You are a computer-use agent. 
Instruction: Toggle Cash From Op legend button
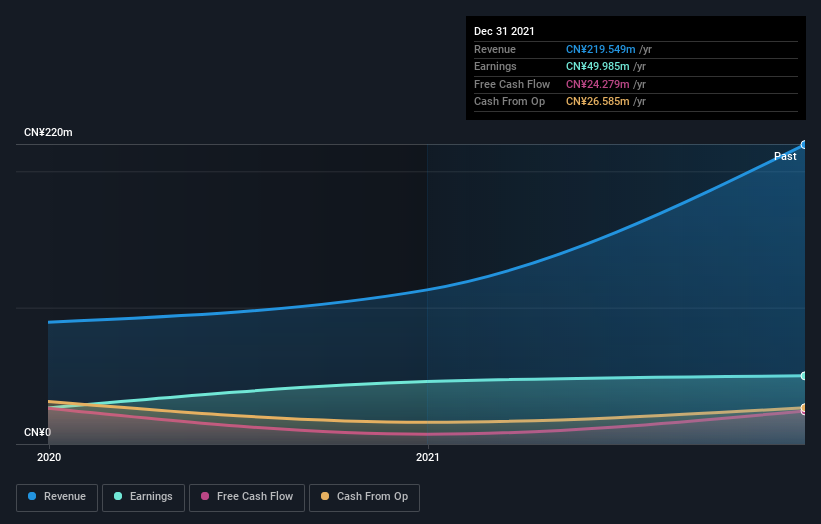pos(365,497)
